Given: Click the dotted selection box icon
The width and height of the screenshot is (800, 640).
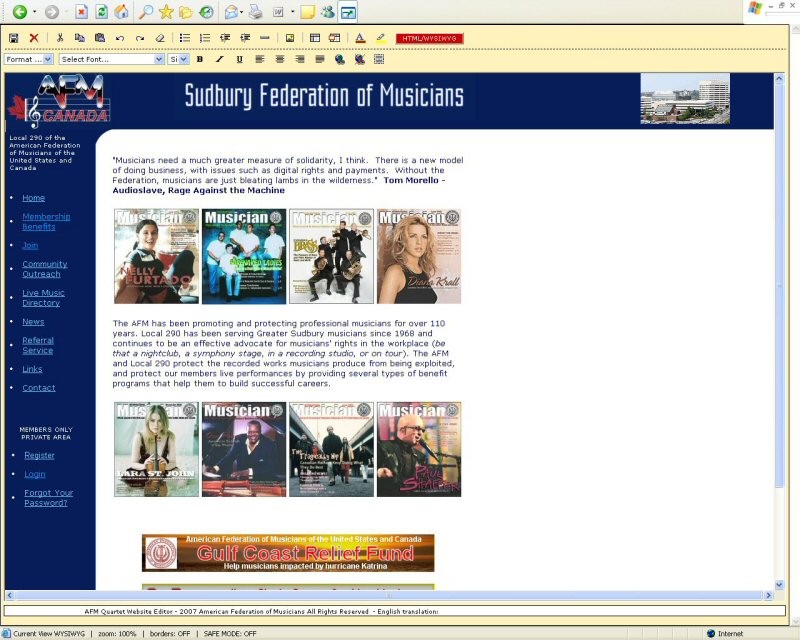Looking at the screenshot, I should pyautogui.click(x=379, y=59).
